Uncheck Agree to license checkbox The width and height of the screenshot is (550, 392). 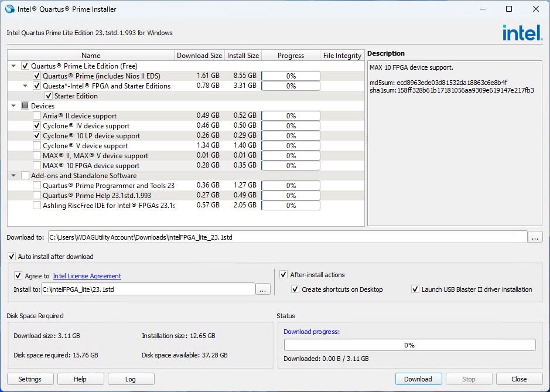(18, 276)
